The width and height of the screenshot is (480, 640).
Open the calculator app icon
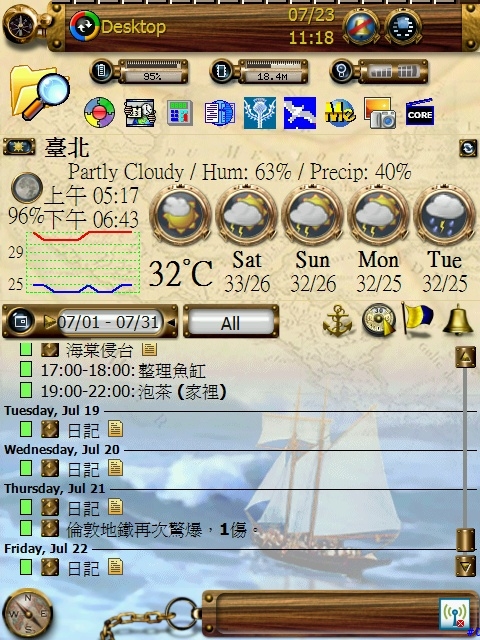180,113
